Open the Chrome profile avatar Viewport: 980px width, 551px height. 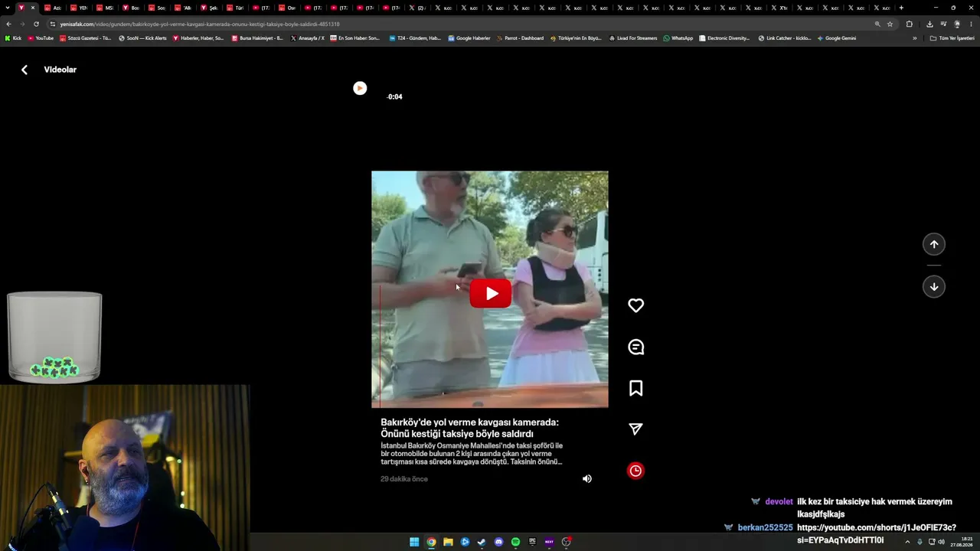tap(957, 24)
